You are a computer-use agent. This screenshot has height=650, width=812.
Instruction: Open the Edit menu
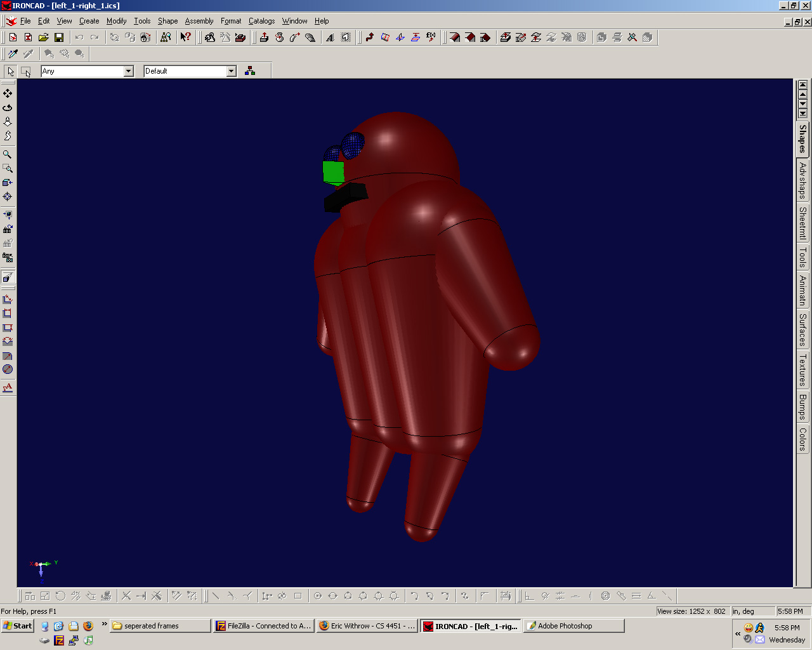coord(44,21)
